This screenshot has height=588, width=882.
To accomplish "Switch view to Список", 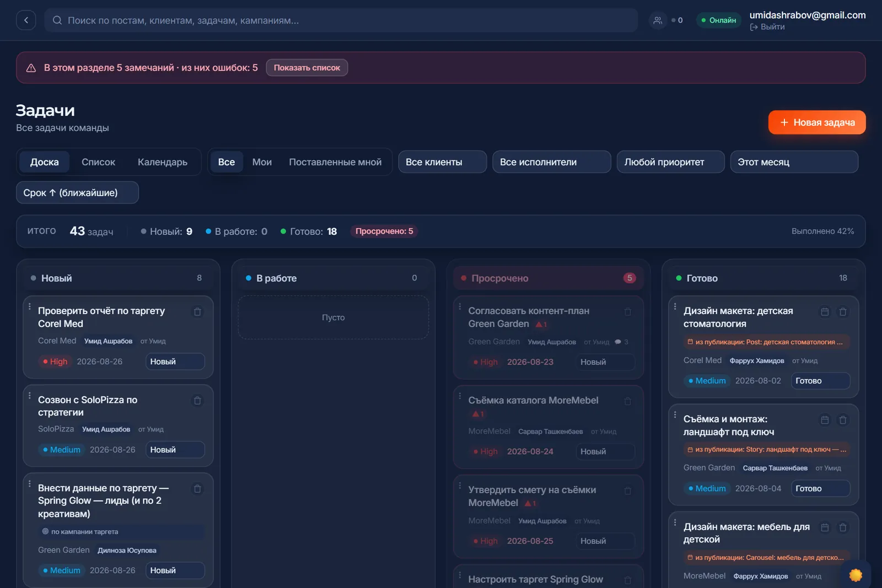I will [98, 162].
